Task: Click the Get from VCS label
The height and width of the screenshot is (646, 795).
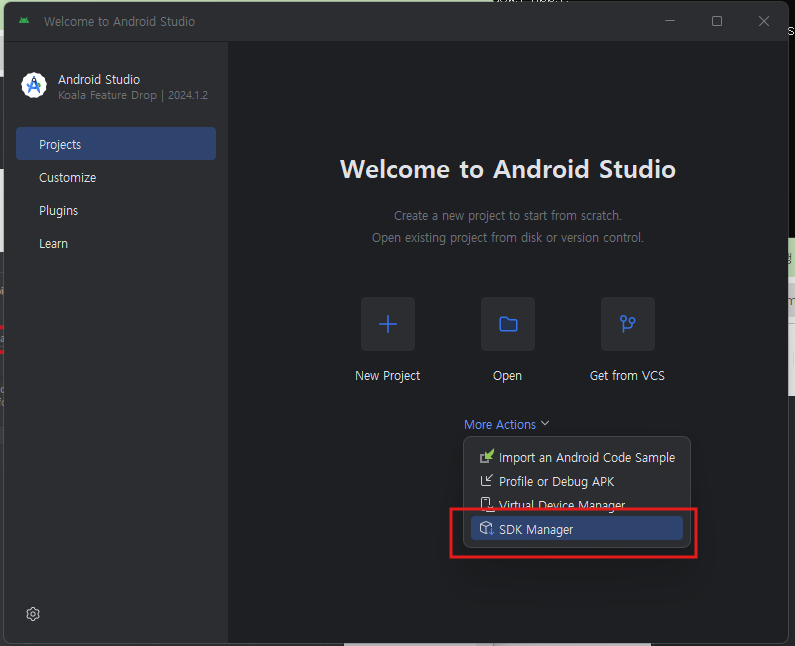Action: pyautogui.click(x=627, y=376)
